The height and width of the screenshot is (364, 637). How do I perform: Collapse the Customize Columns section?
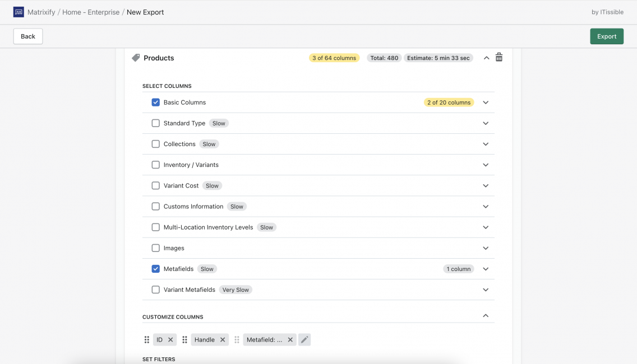pyautogui.click(x=486, y=315)
